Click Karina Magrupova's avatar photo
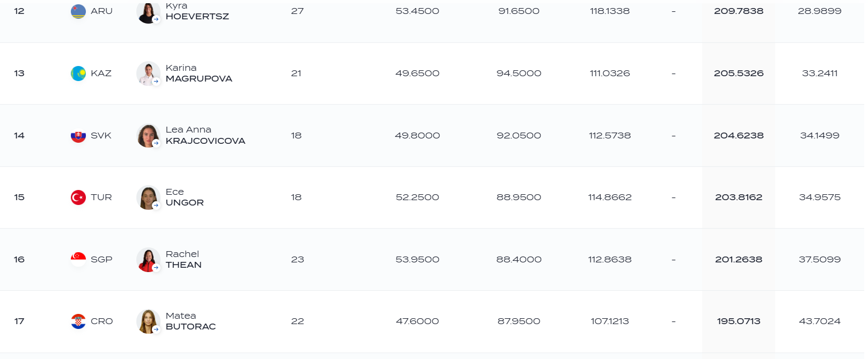The height and width of the screenshot is (359, 868). tap(148, 74)
